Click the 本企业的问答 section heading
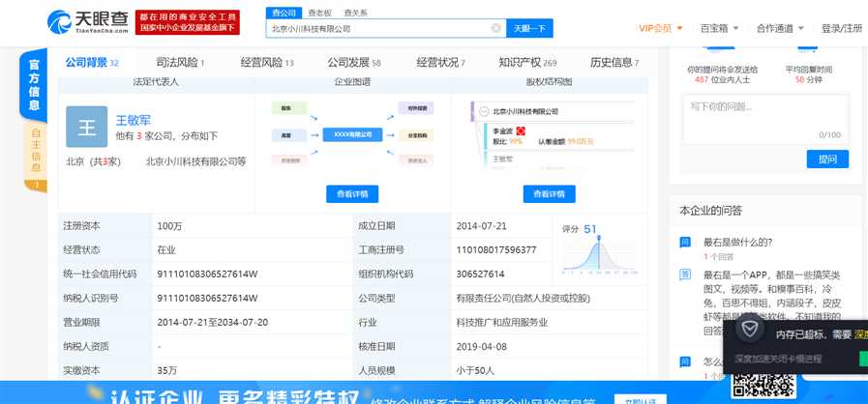868x404 pixels. tap(711, 211)
